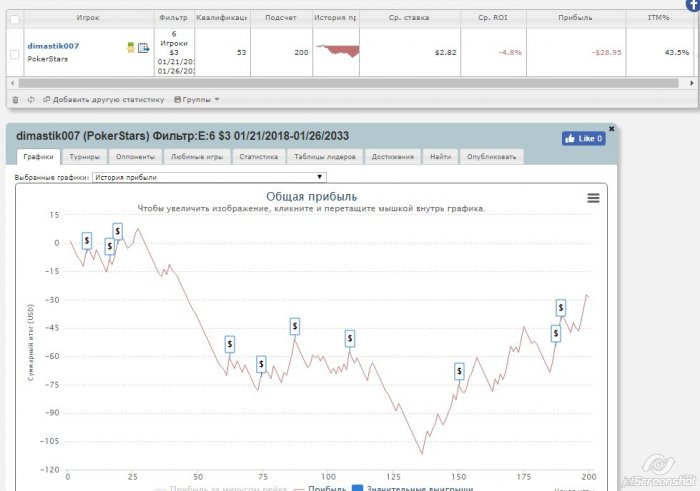Click the $ marker near game 16
The width and height of the screenshot is (700, 491).
coord(109,246)
